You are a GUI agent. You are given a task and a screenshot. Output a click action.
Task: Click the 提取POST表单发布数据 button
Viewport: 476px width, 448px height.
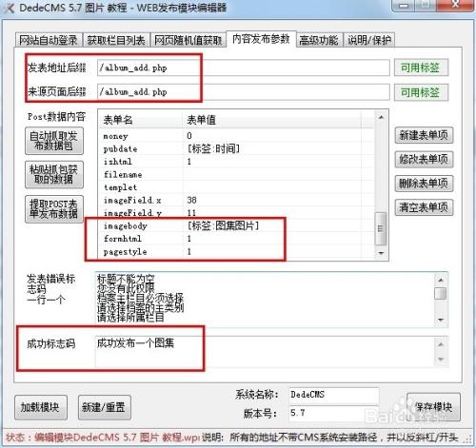(x=54, y=209)
